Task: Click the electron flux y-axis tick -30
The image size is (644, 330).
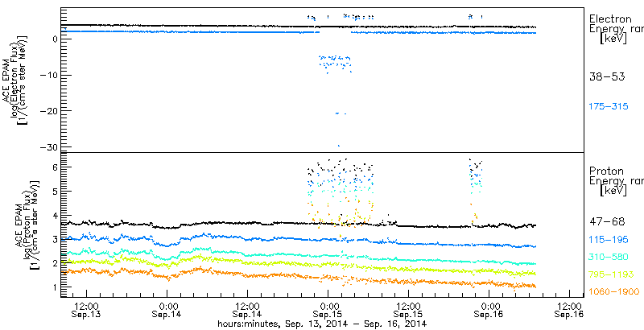Action: coord(49,147)
